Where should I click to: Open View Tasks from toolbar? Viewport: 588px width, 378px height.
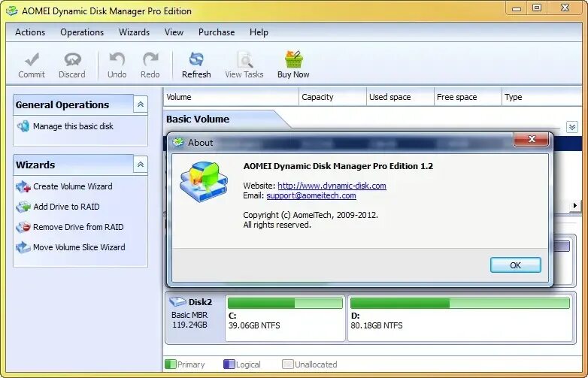coord(244,65)
